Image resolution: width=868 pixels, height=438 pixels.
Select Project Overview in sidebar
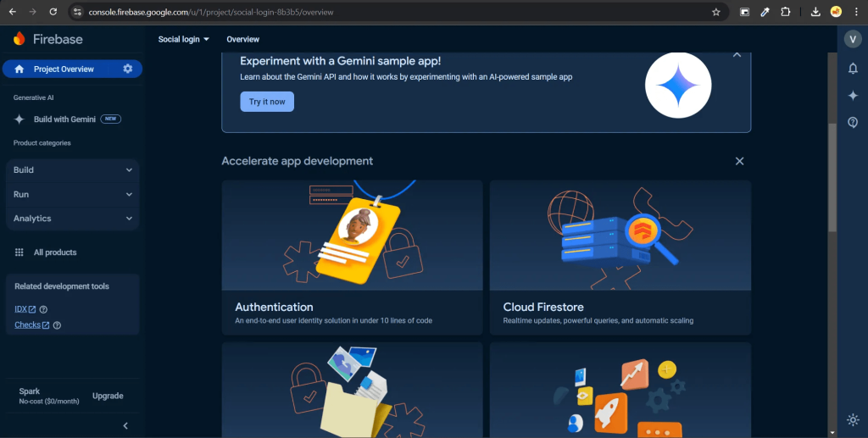pyautogui.click(x=64, y=69)
